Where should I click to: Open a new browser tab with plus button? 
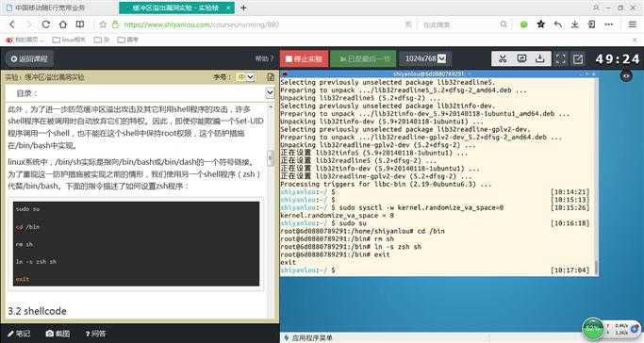243,8
